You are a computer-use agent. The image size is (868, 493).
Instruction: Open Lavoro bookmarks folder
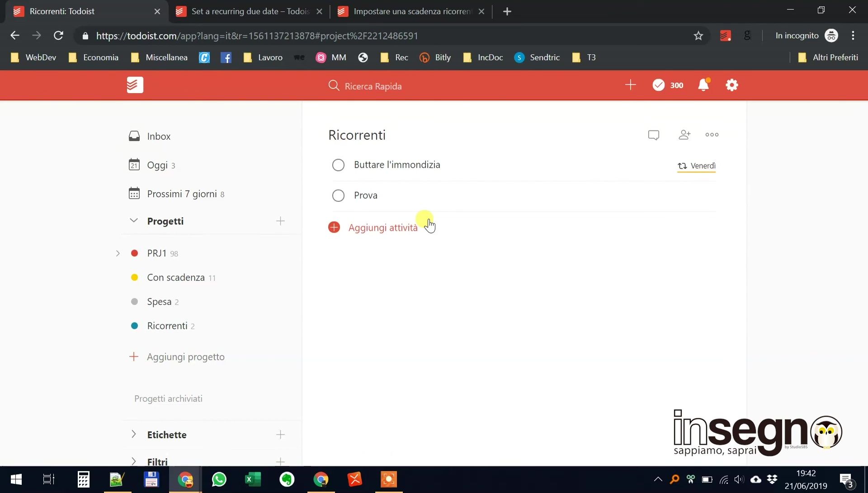[x=263, y=57]
